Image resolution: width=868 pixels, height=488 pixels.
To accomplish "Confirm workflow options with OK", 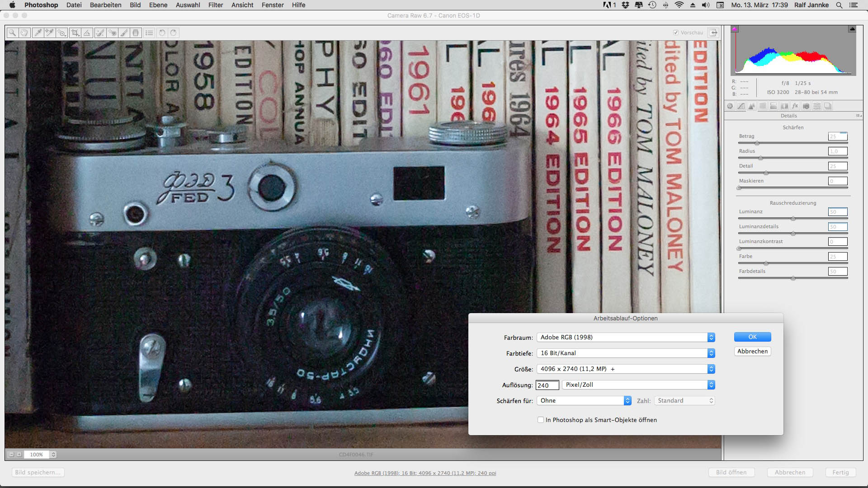I will 753,337.
